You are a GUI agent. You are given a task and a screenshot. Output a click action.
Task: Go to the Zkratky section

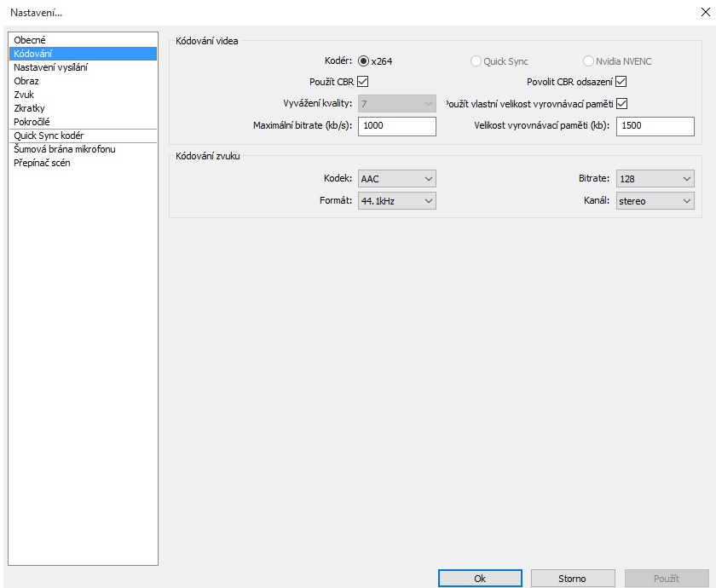point(29,108)
